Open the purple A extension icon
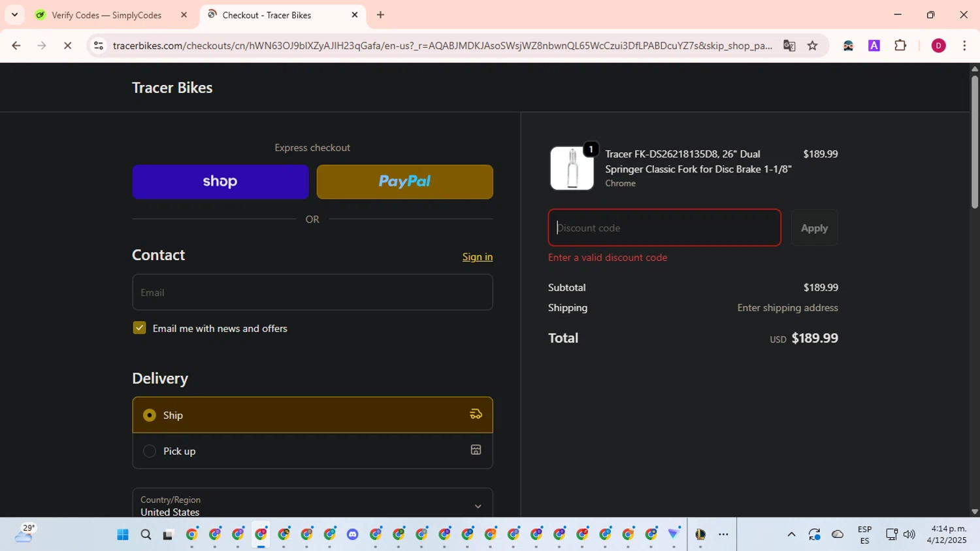 click(x=874, y=46)
